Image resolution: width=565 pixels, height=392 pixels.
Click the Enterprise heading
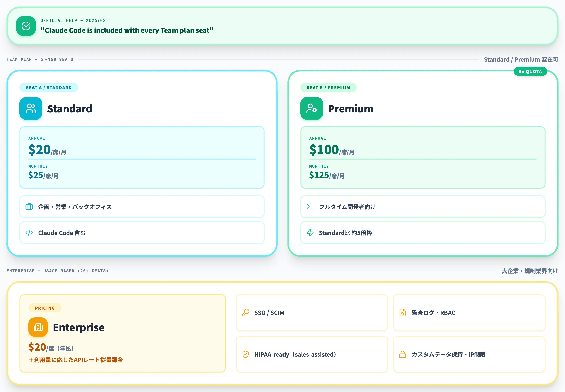click(x=79, y=327)
